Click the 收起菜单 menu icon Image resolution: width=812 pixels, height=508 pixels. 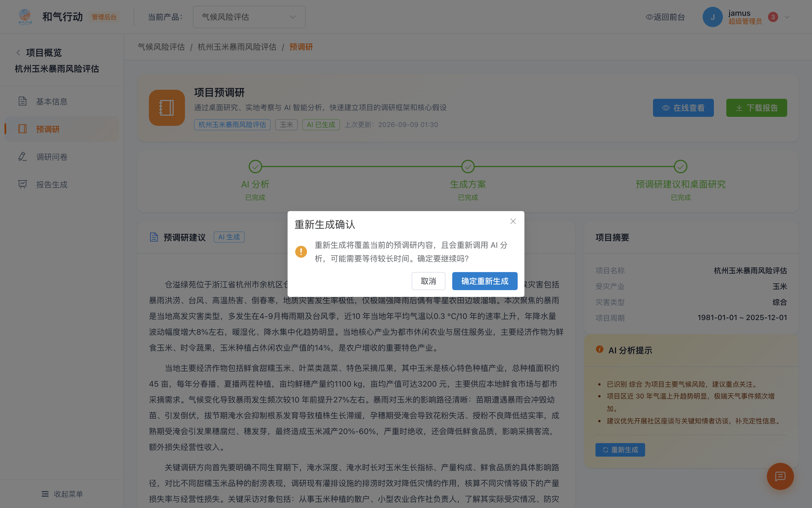(x=45, y=494)
